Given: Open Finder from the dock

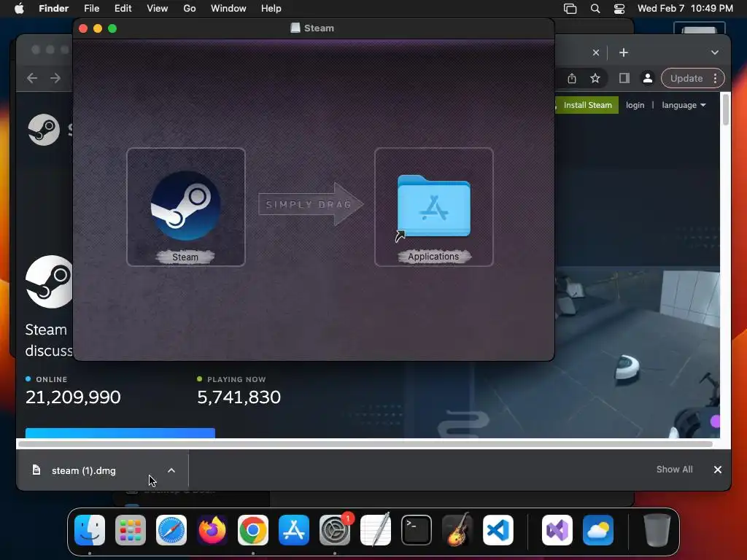Looking at the screenshot, I should [90, 530].
